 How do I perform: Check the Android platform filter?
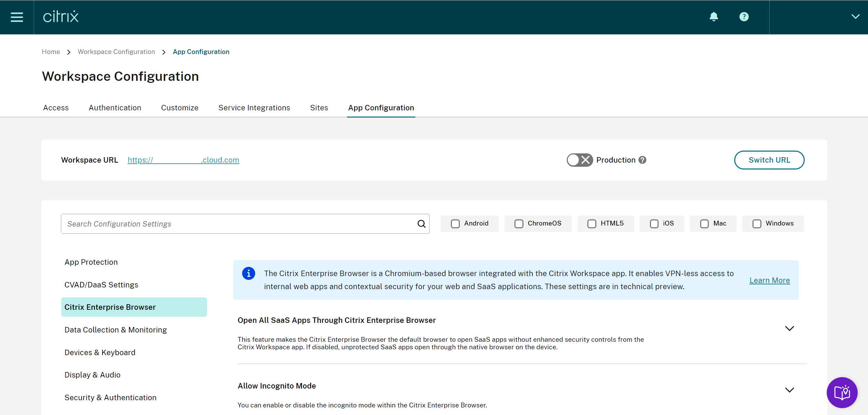(x=455, y=224)
